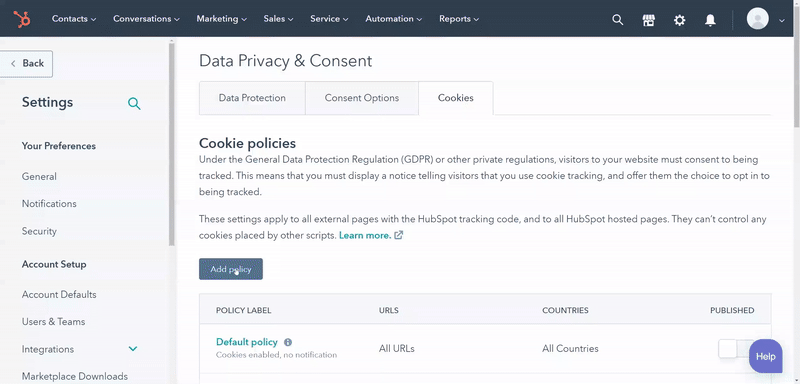Click the user avatar picture
The width and height of the screenshot is (800, 384).
pos(758,19)
